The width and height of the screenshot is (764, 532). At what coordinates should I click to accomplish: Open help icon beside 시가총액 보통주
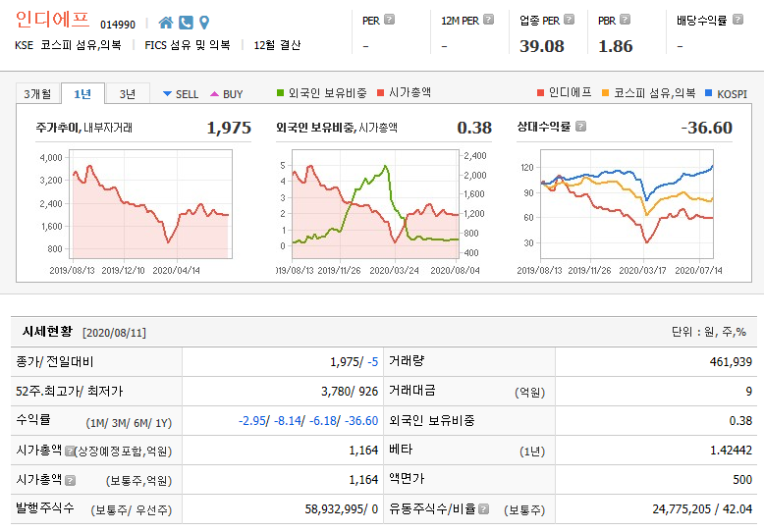70,481
